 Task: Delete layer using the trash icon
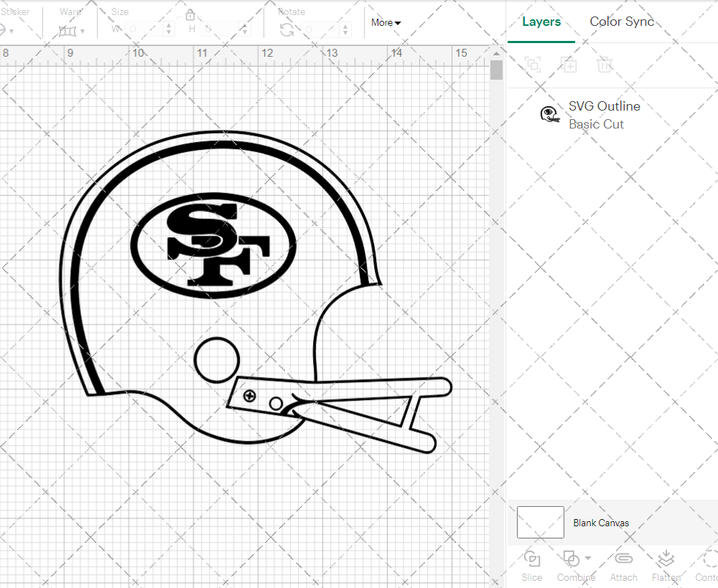pos(605,65)
